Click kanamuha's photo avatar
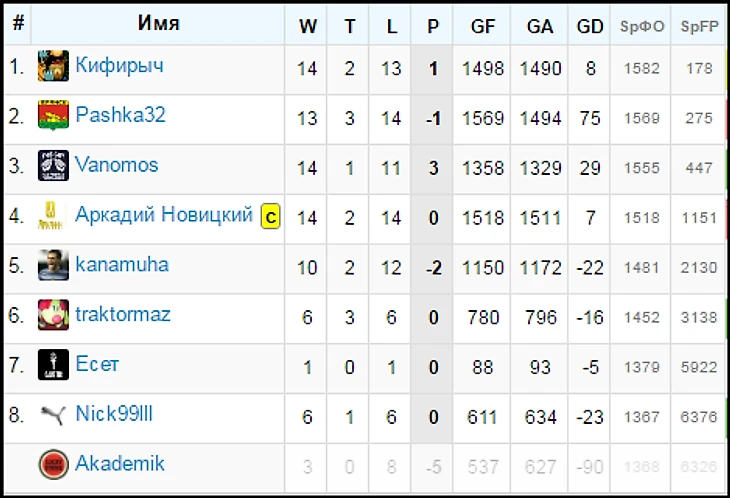Image resolution: width=730 pixels, height=498 pixels. [x=53, y=265]
